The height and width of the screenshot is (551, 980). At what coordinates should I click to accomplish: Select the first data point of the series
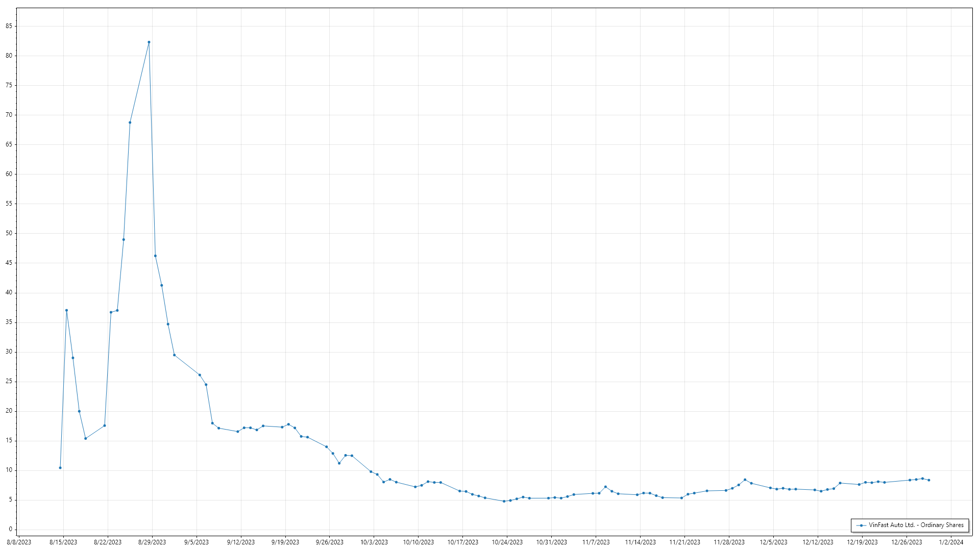(60, 468)
